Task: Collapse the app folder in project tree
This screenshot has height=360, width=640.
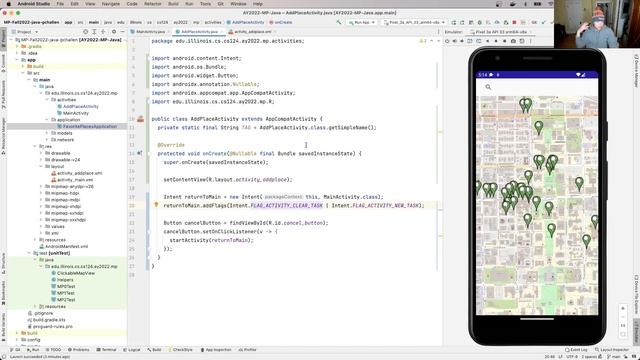Action: pyautogui.click(x=18, y=60)
